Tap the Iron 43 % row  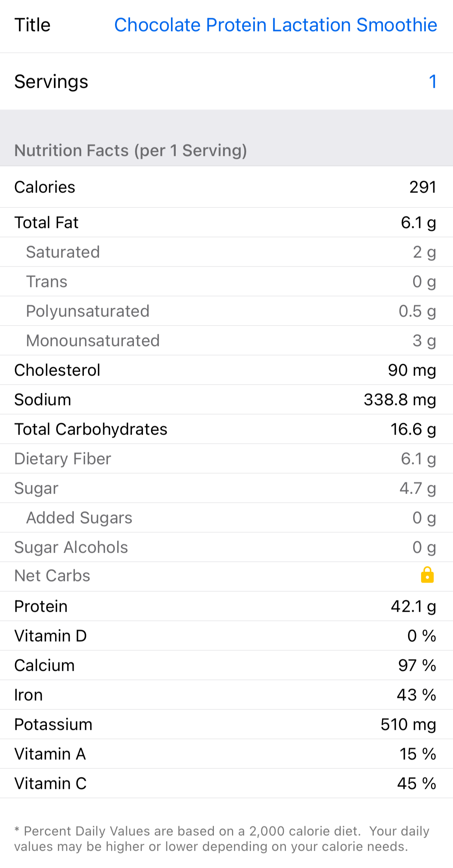coord(226,695)
